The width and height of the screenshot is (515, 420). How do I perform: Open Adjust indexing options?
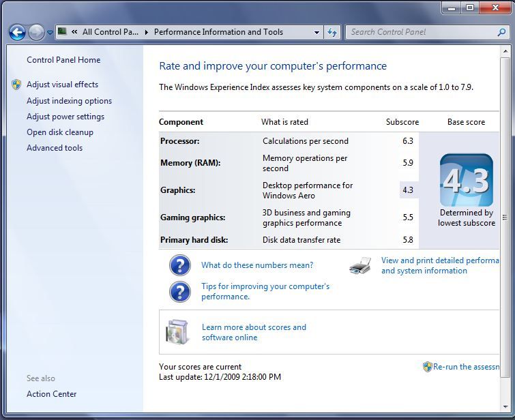click(x=70, y=101)
